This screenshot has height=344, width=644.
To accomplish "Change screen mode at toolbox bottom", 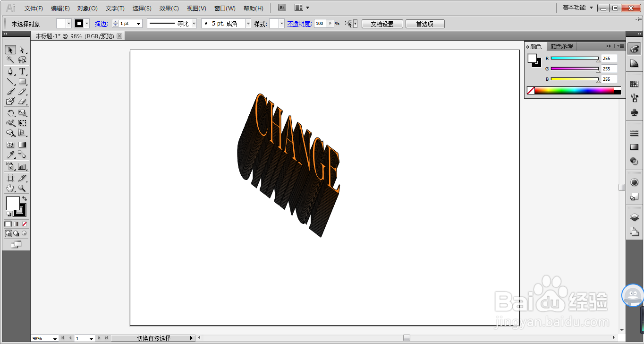I will (16, 244).
